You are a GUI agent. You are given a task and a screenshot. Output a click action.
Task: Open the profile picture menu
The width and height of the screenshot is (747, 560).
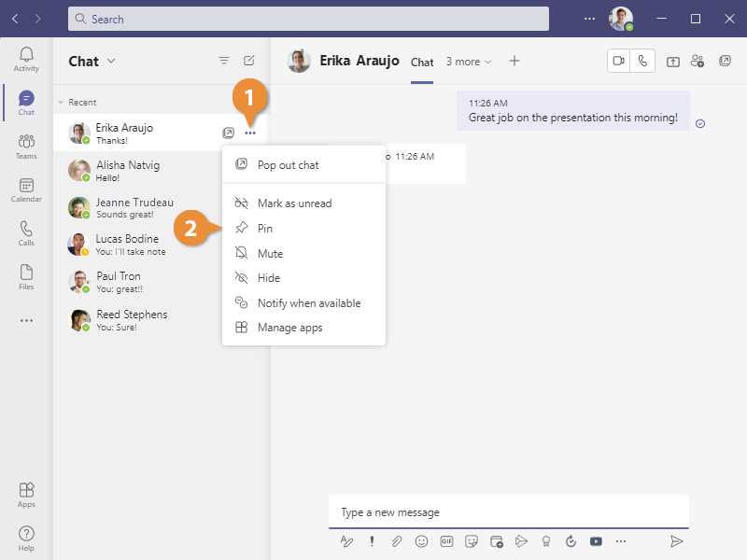[x=621, y=19]
